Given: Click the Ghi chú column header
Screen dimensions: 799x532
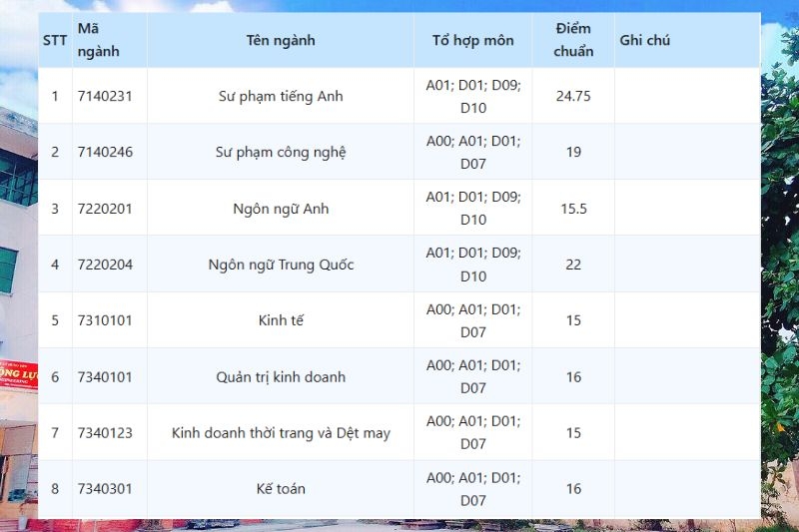Looking at the screenshot, I should (687, 40).
